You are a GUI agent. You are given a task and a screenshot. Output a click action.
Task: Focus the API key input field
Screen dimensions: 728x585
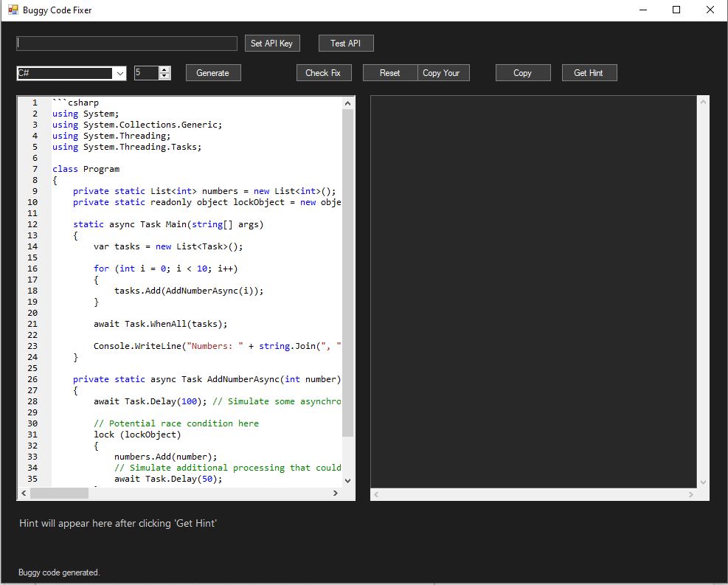(x=127, y=44)
